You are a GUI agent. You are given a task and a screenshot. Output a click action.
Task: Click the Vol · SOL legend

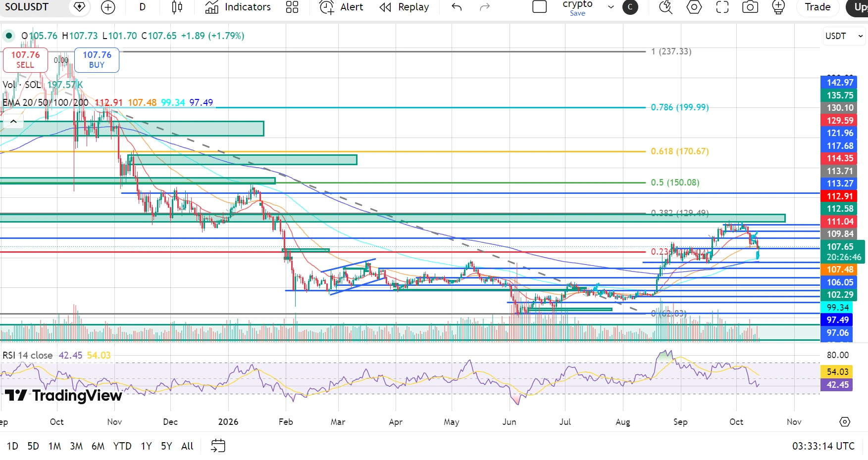(22, 85)
